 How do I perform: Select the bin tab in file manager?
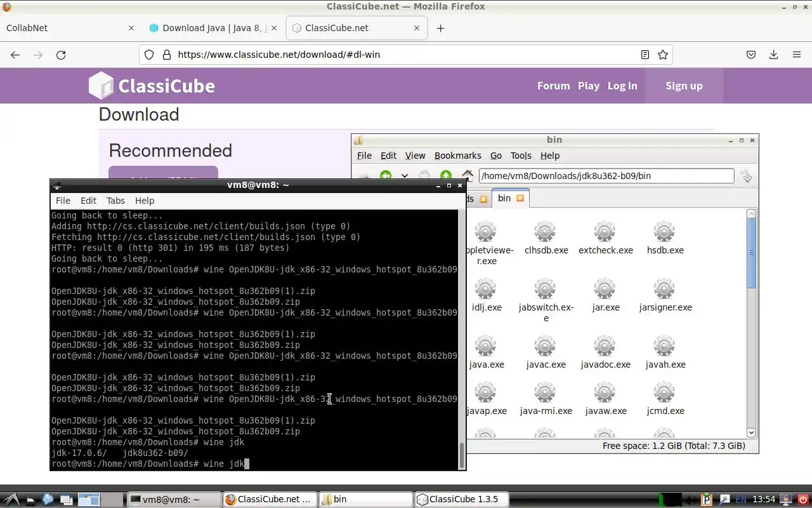tap(511, 198)
